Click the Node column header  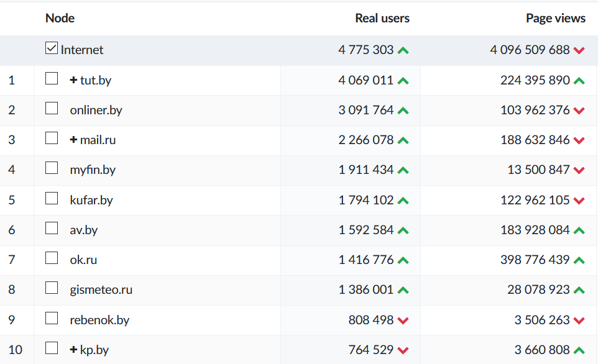click(60, 18)
